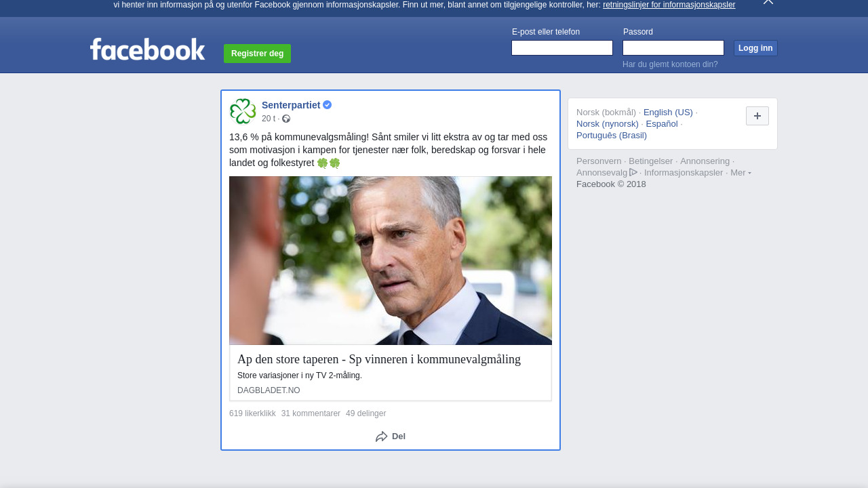
Task: Click the 20 t post timestamp
Action: [x=269, y=119]
